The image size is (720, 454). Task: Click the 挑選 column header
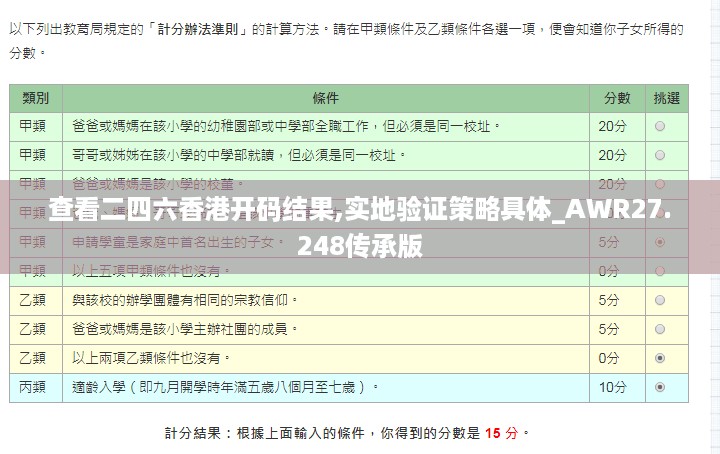coord(666,98)
